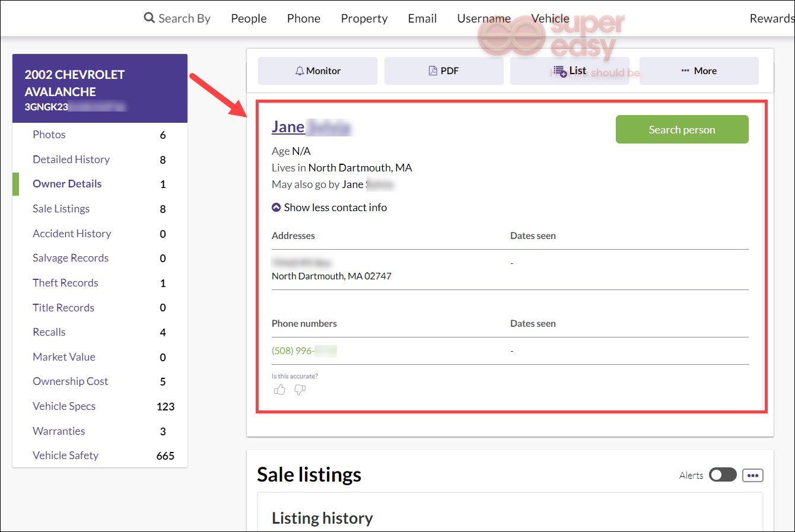Click the thumbs down accuracy icon

click(300, 390)
